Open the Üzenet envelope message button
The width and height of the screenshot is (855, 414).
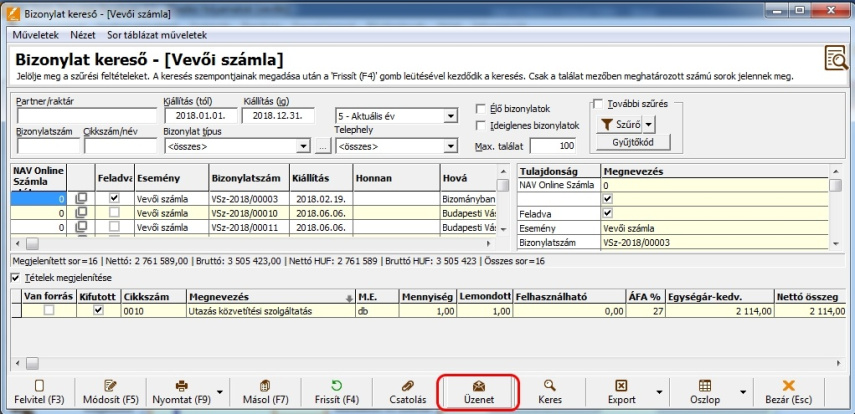[x=478, y=385]
